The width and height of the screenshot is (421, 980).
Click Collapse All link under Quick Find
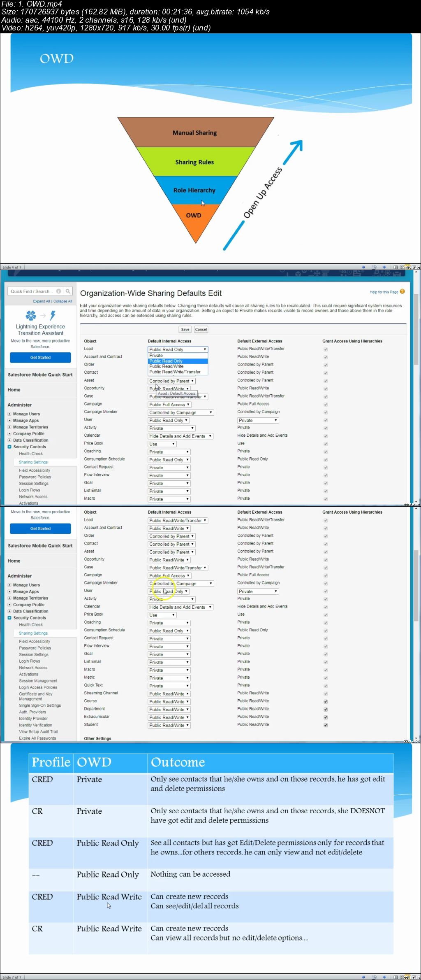(62, 301)
